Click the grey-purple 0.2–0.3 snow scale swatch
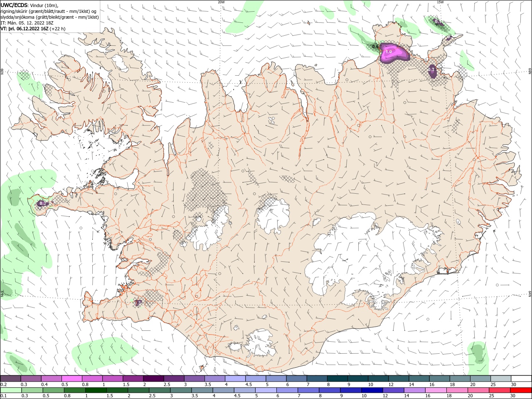 (x=10, y=379)
